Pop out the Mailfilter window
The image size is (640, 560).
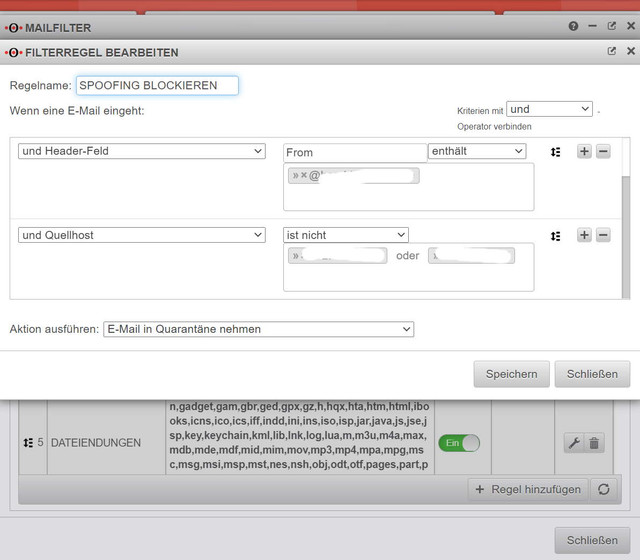[611, 26]
